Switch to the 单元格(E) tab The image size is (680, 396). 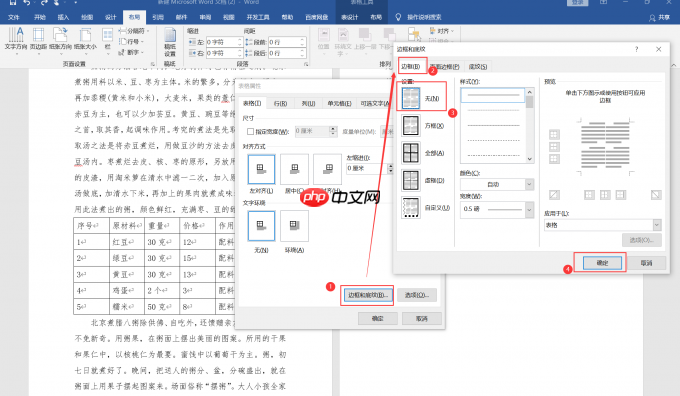339,103
